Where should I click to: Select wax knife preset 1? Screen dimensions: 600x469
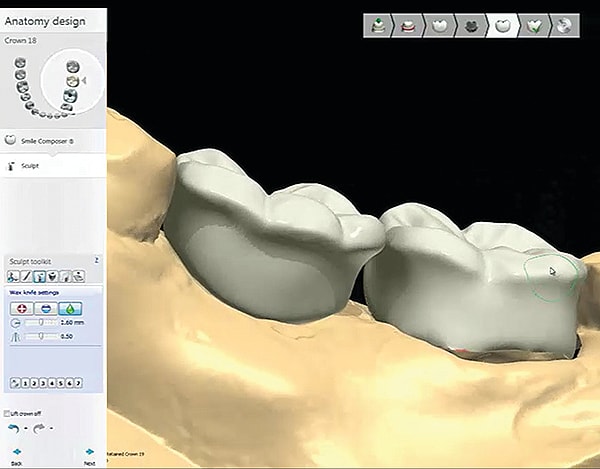point(25,383)
